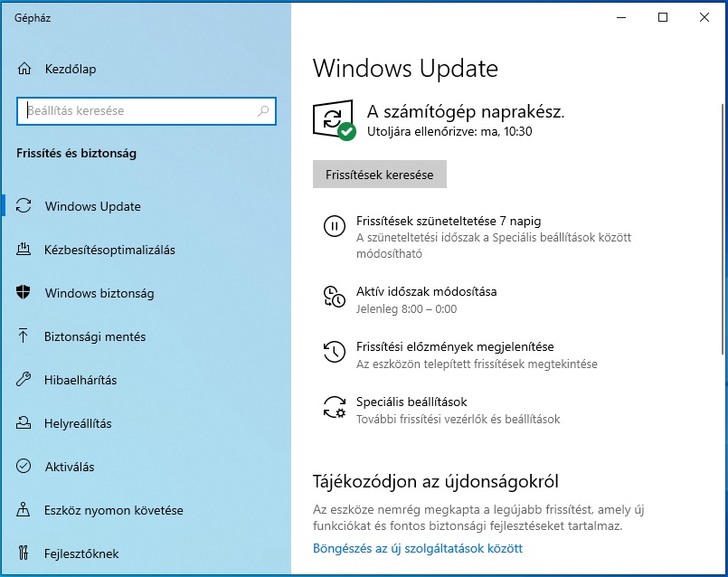
Task: Open the Fejlesztőknek page
Action: coord(81,553)
